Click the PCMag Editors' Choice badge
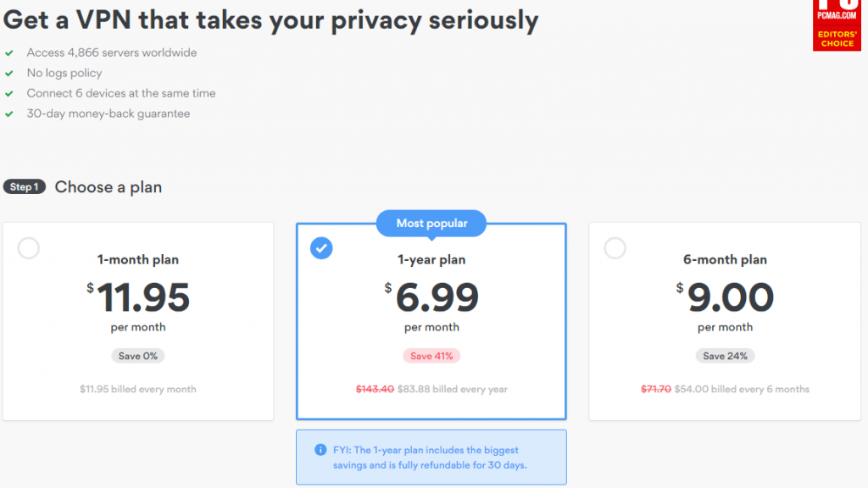The height and width of the screenshot is (488, 868). [837, 25]
